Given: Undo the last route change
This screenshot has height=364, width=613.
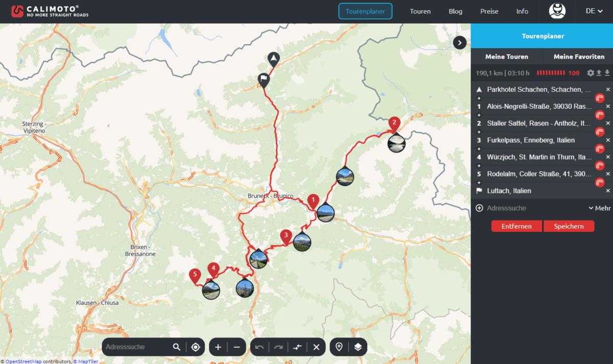Looking at the screenshot, I should click(x=259, y=347).
